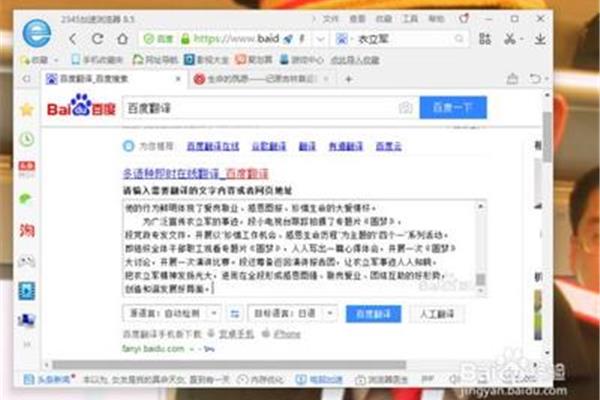This screenshot has height=400, width=600.
Task: Open the search engine selector paw dropdown
Action: 342,39
